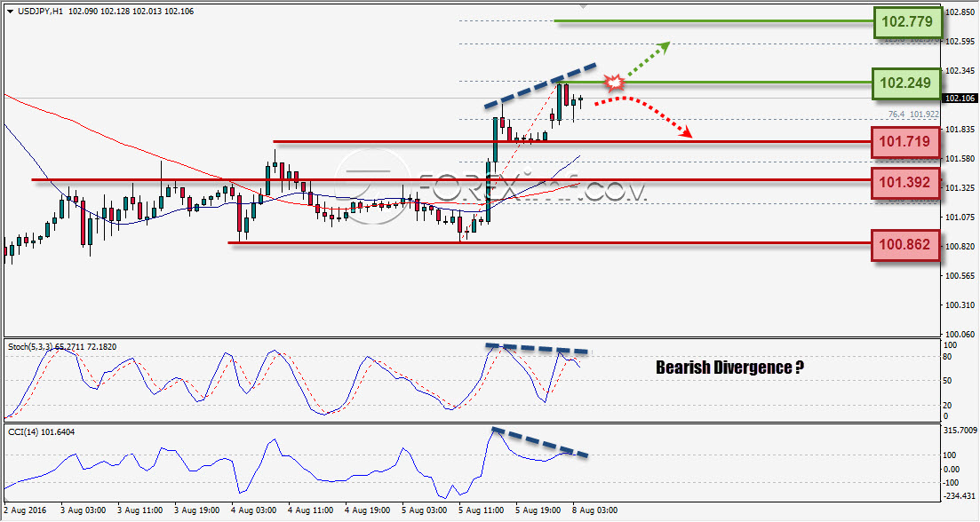Click the USDJPY,H1 chart title text
The height and width of the screenshot is (522, 980).
(40, 12)
